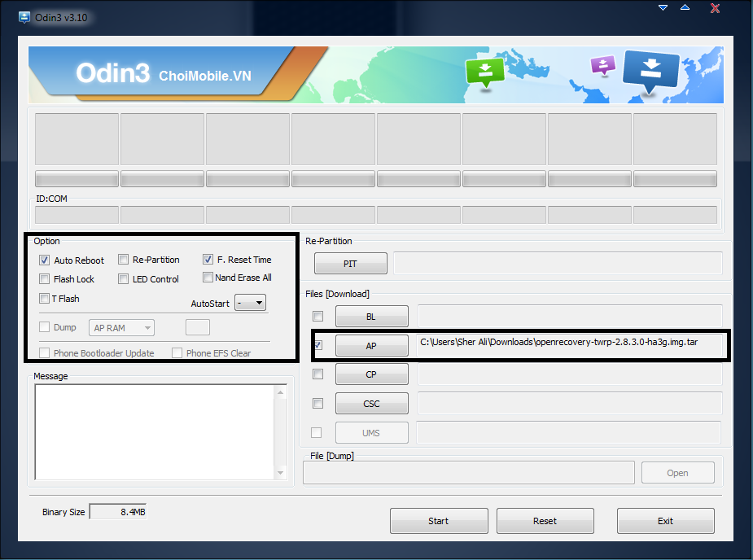Uncheck the AP file checkbox
This screenshot has height=560, width=753.
(x=318, y=345)
